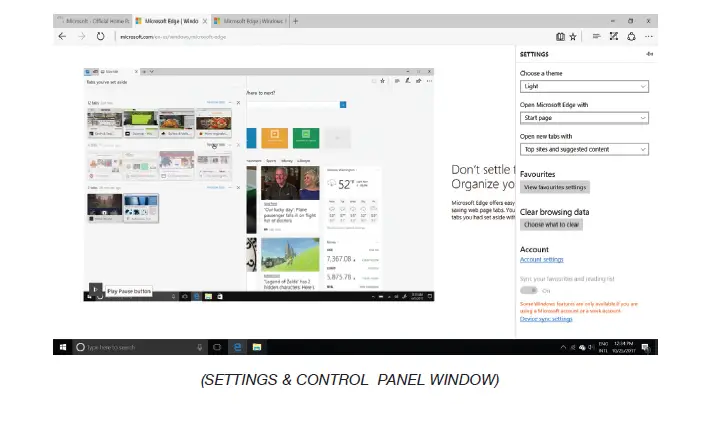Click the Favourites section heading

(x=537, y=174)
